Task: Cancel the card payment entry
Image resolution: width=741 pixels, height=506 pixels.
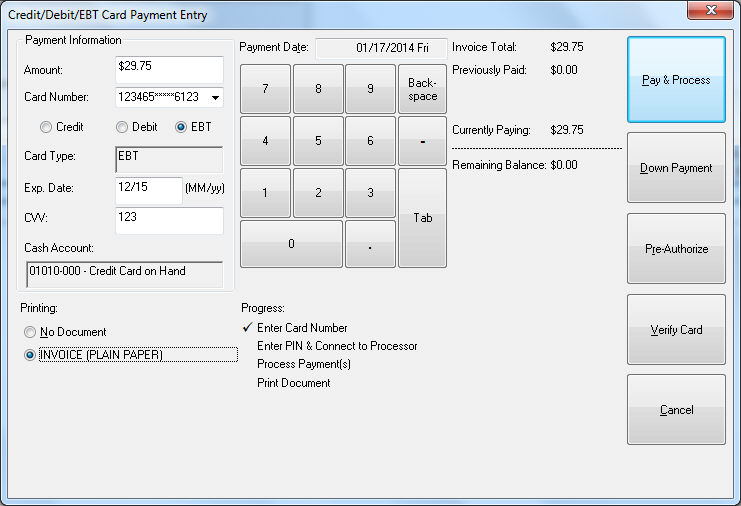Action: click(676, 410)
